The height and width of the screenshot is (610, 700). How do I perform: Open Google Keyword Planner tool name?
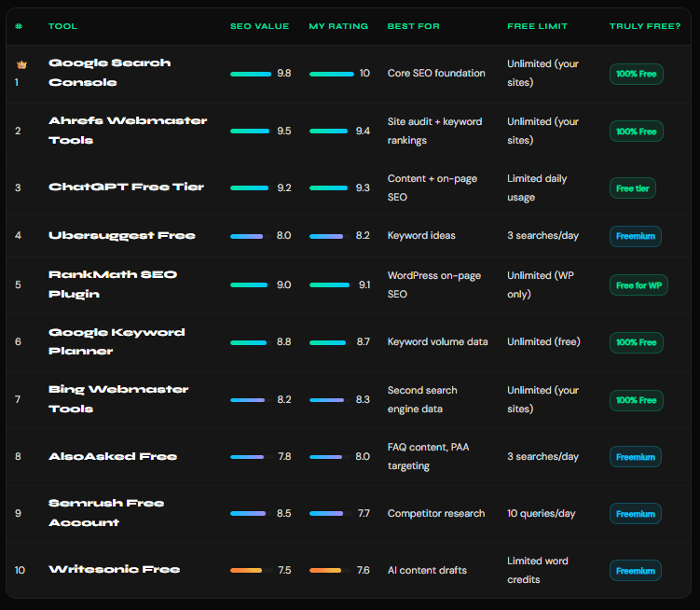[x=117, y=341]
